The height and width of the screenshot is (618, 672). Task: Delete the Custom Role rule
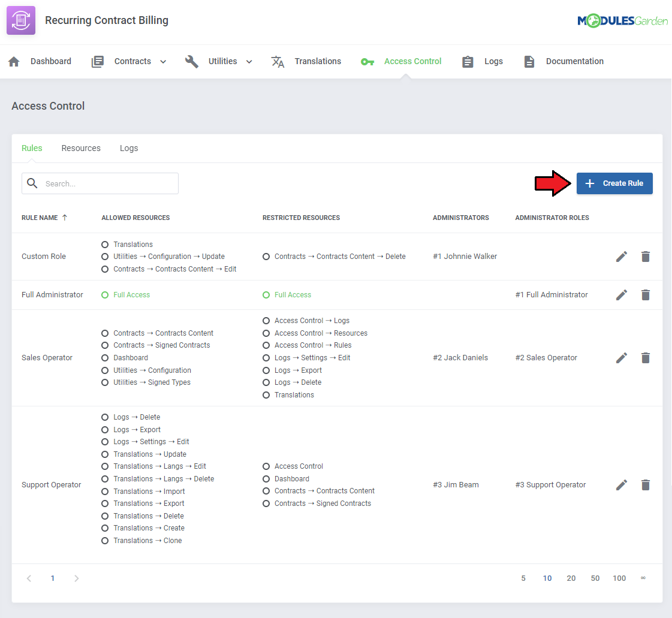click(646, 257)
